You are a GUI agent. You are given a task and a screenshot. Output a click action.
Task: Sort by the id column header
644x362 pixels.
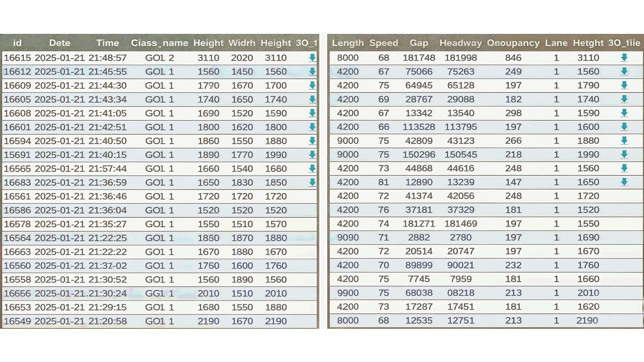coord(17,43)
